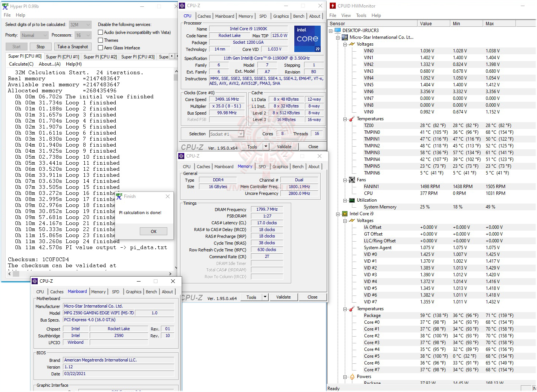Click the Intel Core i9 chip icon
This screenshot has width=537, height=392.
tap(344, 214)
